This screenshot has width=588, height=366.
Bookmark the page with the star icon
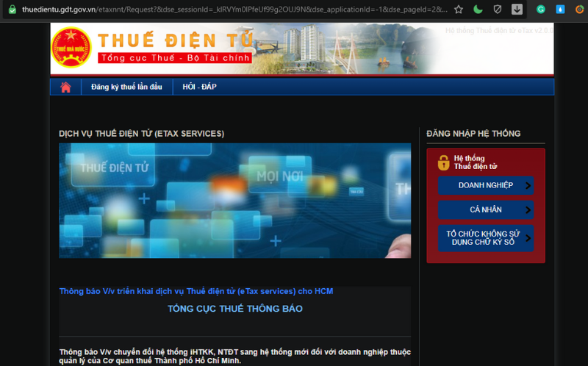click(x=458, y=10)
